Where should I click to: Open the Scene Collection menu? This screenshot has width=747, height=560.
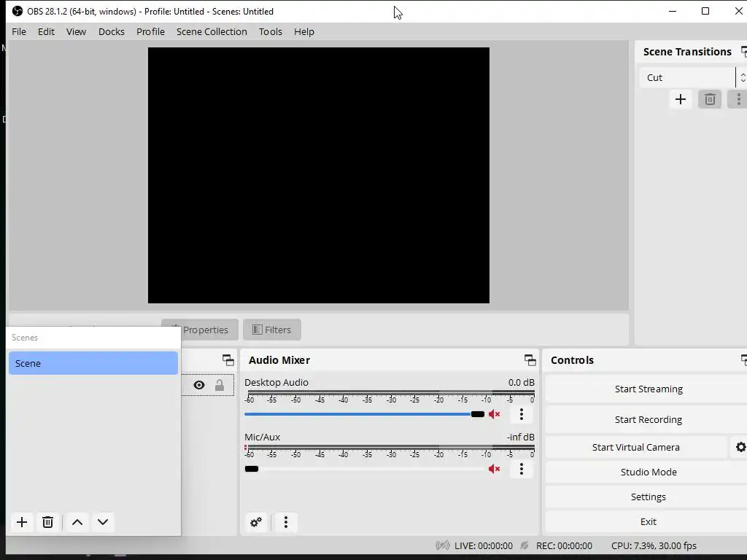click(212, 31)
